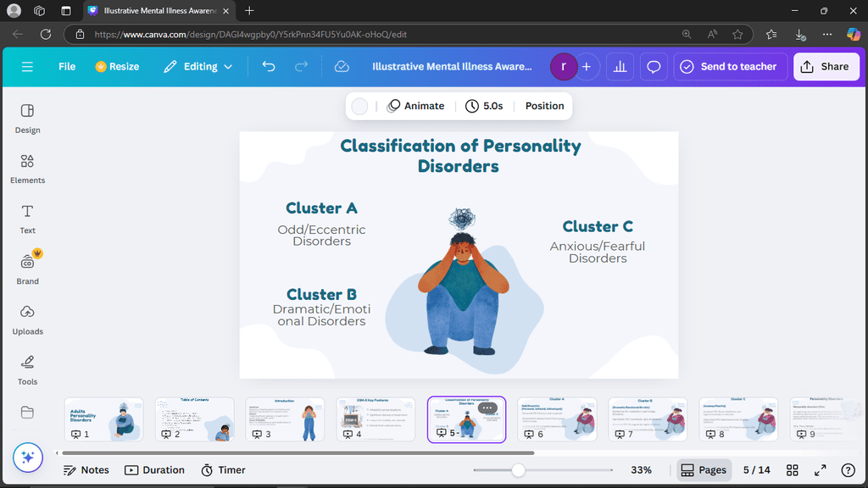Viewport: 868px width, 488px height.
Task: Launch the Canva AI sparkle assistant
Action: click(28, 457)
